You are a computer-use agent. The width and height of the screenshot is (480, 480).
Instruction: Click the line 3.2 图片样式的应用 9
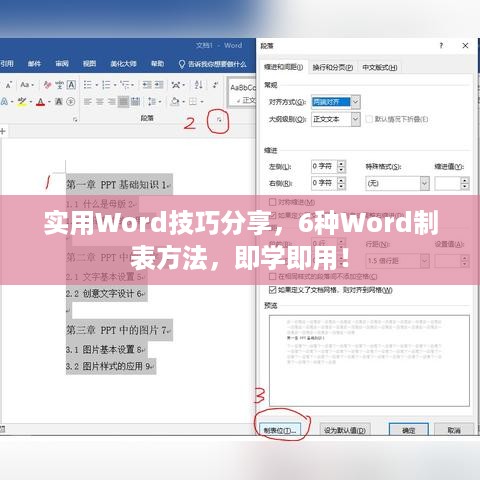tap(111, 366)
